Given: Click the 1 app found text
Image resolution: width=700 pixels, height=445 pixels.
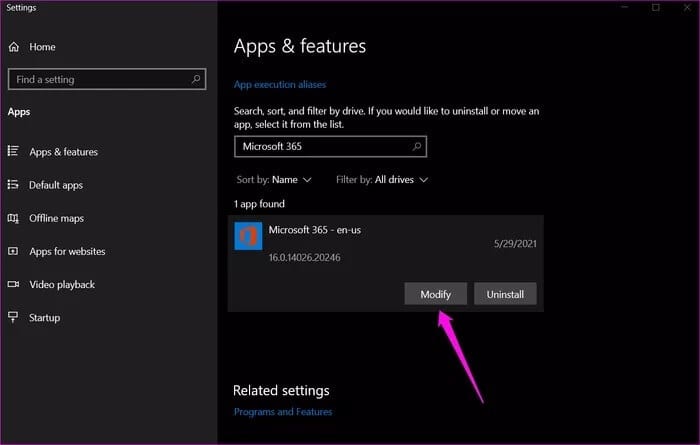Looking at the screenshot, I should pos(259,204).
